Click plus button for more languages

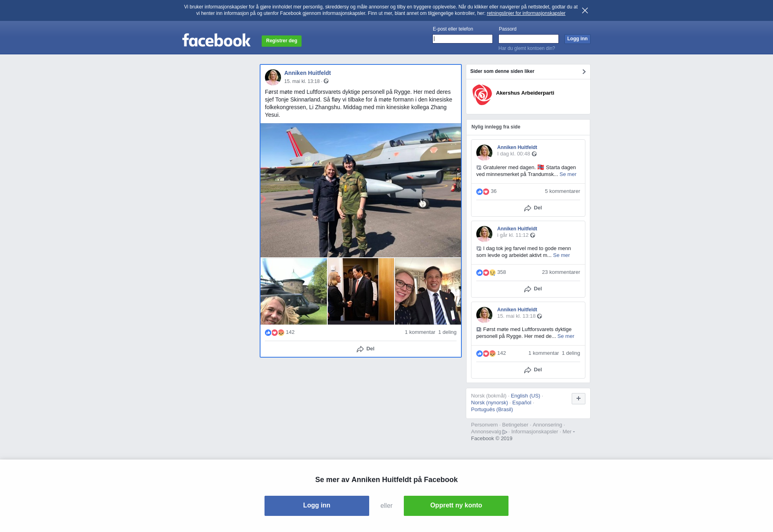pos(579,399)
